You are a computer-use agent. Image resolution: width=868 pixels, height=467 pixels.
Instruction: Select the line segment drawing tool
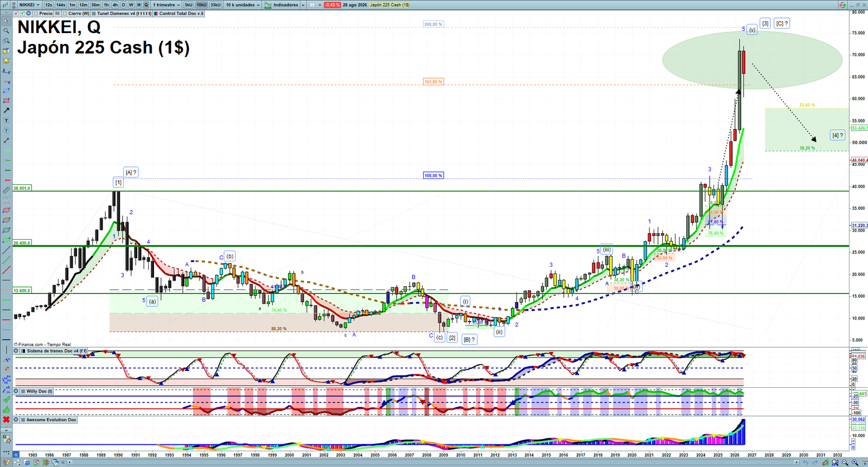[x=6, y=140]
